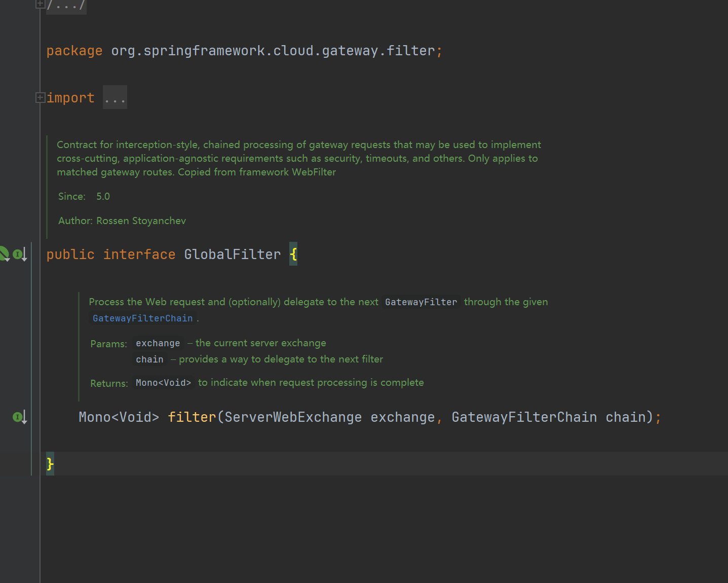
Task: Expand the folded header comment at top
Action: 40,4
